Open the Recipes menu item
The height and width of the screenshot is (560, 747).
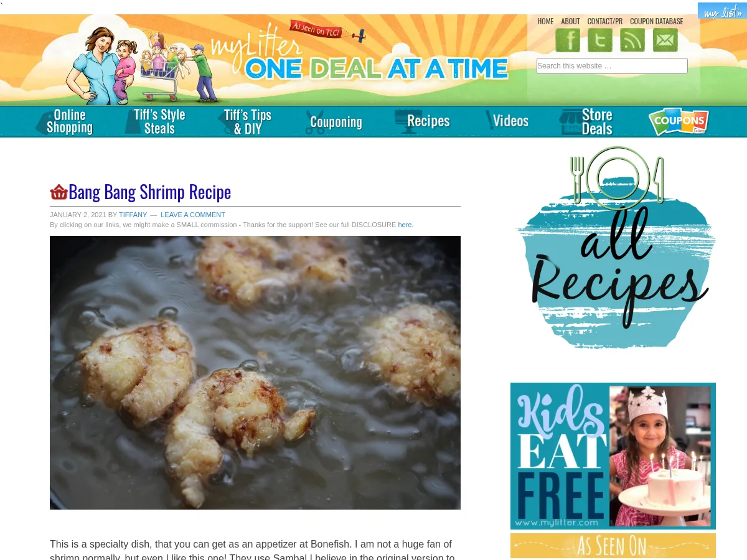[x=422, y=121]
